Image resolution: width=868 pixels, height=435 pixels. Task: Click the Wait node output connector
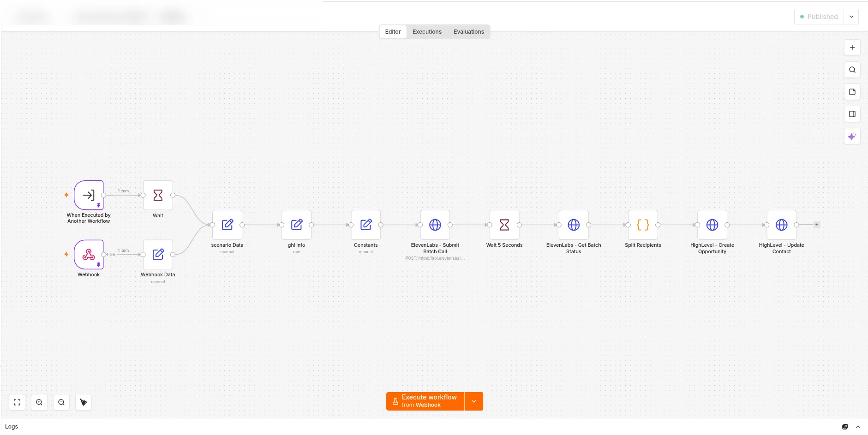pyautogui.click(x=173, y=195)
